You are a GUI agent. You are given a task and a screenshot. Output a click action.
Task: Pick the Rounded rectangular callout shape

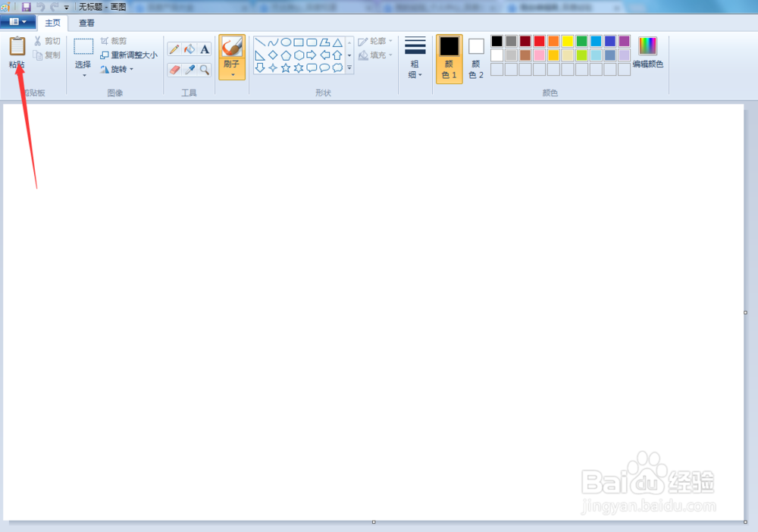coord(312,67)
